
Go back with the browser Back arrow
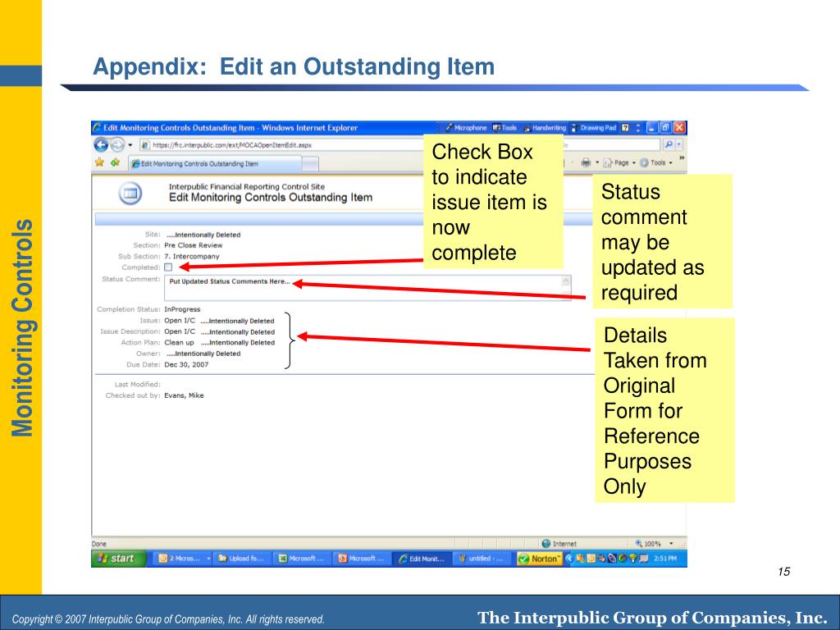click(x=101, y=144)
